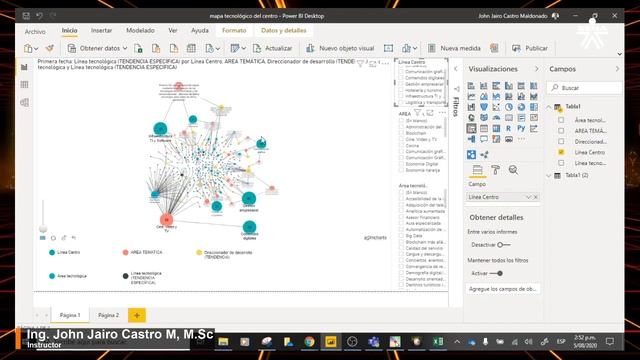640x360 pixels.
Task: Click the format painter icon in ribbon
Action: pos(49,48)
